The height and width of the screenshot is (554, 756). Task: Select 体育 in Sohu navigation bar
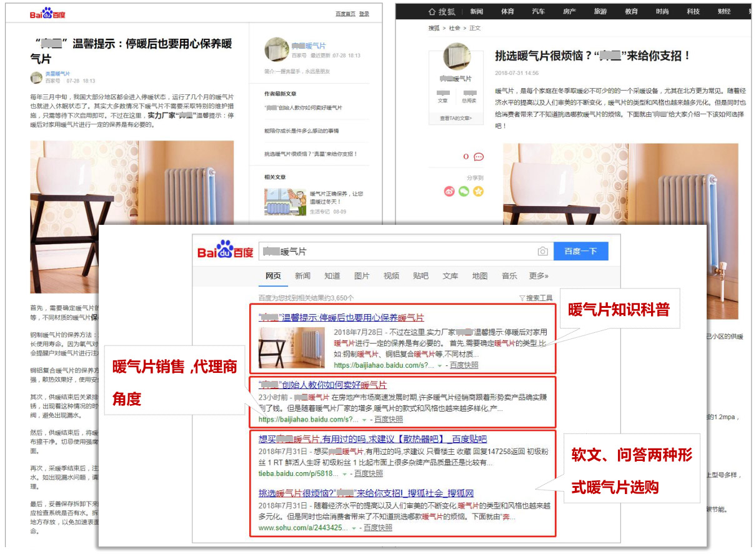pyautogui.click(x=507, y=11)
